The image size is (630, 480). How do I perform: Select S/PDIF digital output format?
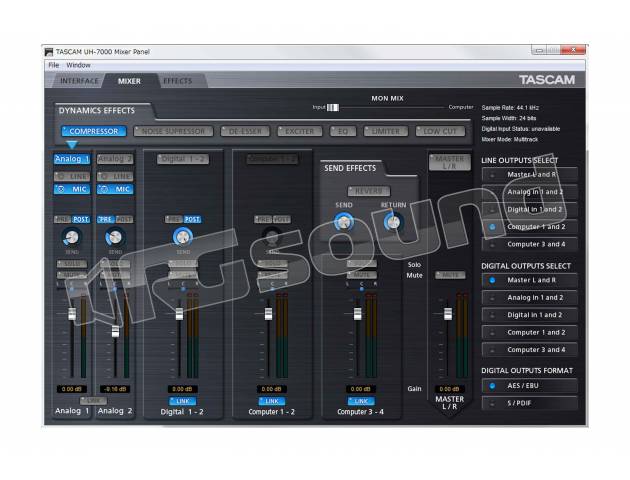click(530, 403)
